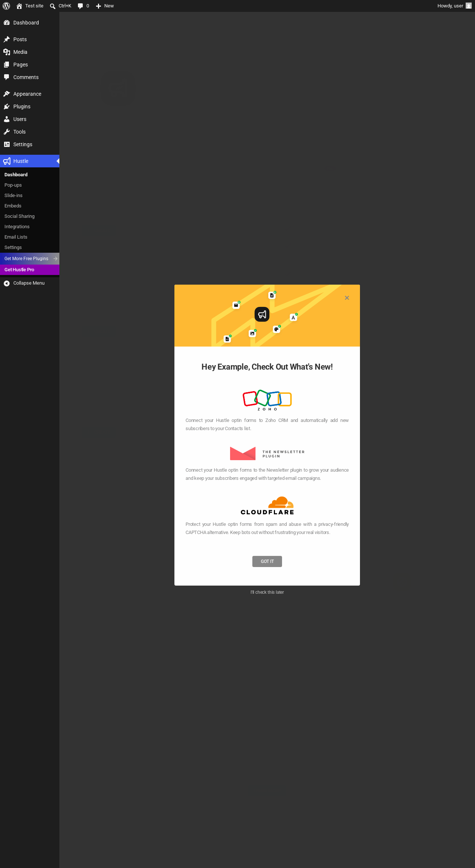Click the Media icon in sidebar
475x868 pixels.
7,52
